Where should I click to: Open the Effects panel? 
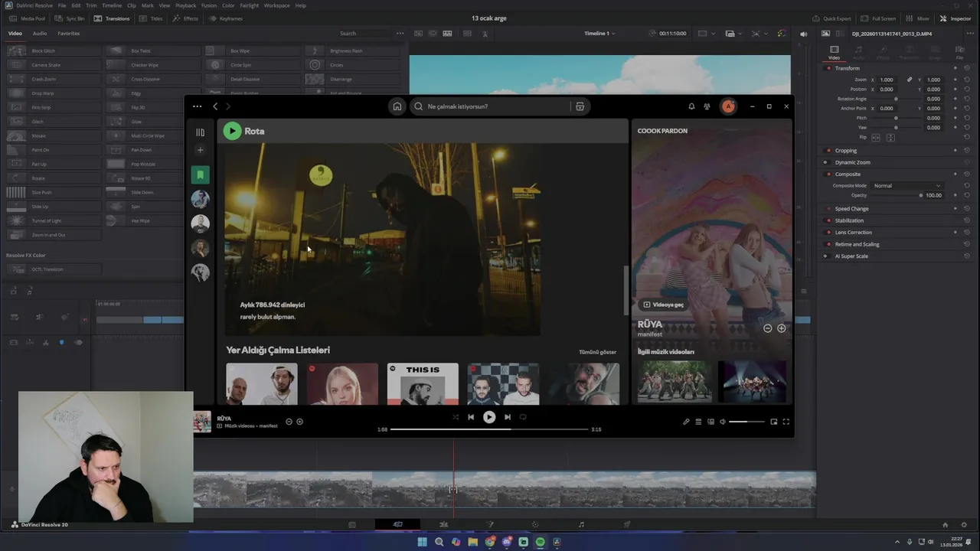(186, 18)
